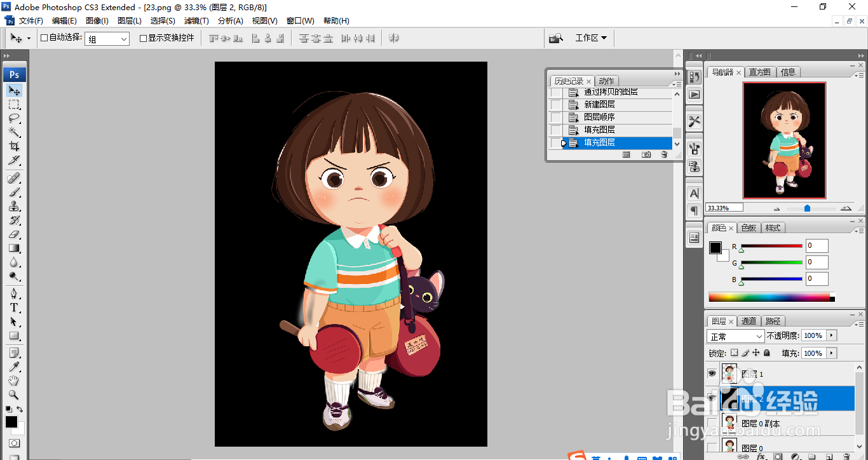Select the Rectangular Marquee tool
This screenshot has width=868, height=460.
coord(14,104)
